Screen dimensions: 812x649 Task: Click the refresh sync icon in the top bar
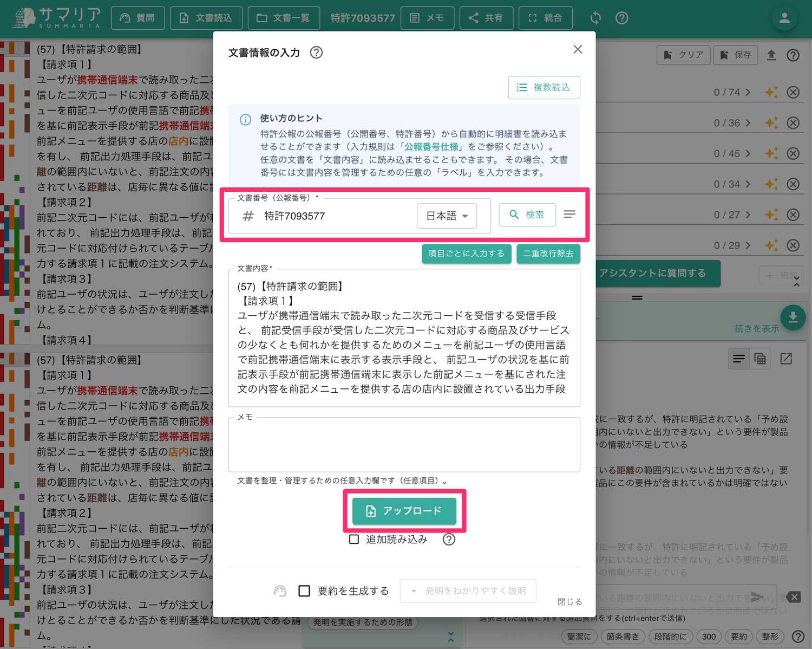595,18
